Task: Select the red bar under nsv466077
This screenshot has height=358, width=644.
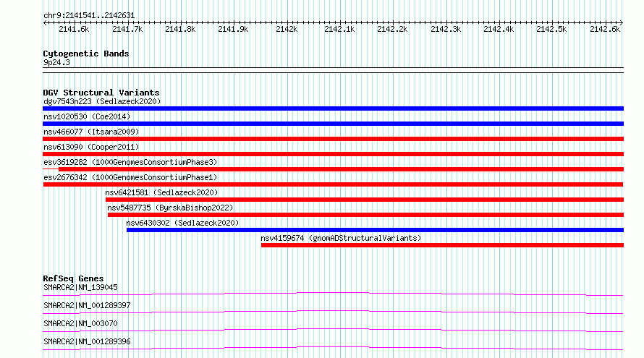Action: (333, 139)
